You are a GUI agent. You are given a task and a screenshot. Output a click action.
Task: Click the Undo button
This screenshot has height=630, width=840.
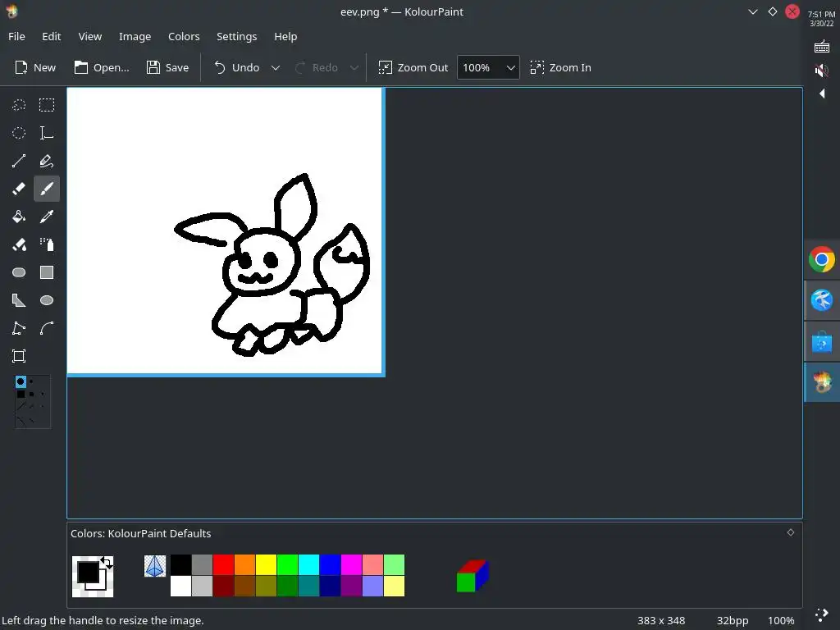point(237,67)
